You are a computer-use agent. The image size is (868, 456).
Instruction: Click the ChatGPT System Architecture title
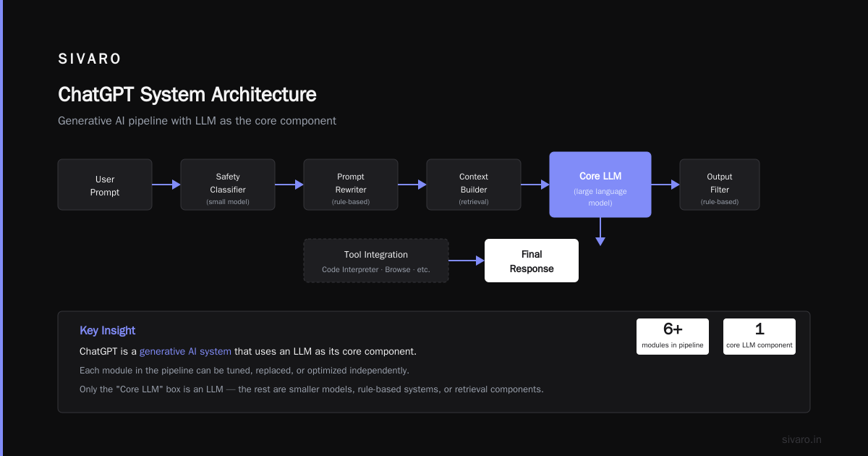click(187, 95)
